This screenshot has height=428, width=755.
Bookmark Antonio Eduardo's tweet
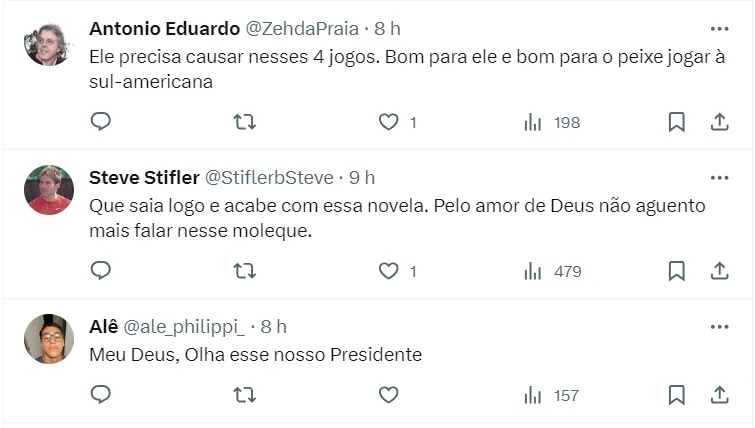[x=676, y=122]
